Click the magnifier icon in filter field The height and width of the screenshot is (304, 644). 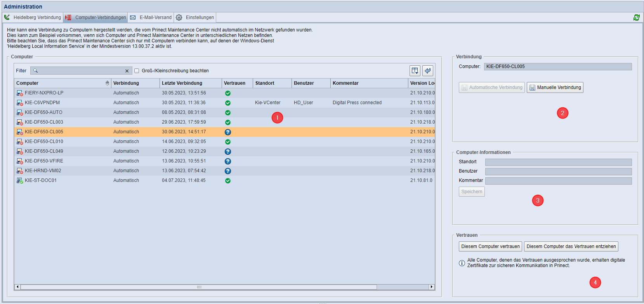tap(35, 71)
